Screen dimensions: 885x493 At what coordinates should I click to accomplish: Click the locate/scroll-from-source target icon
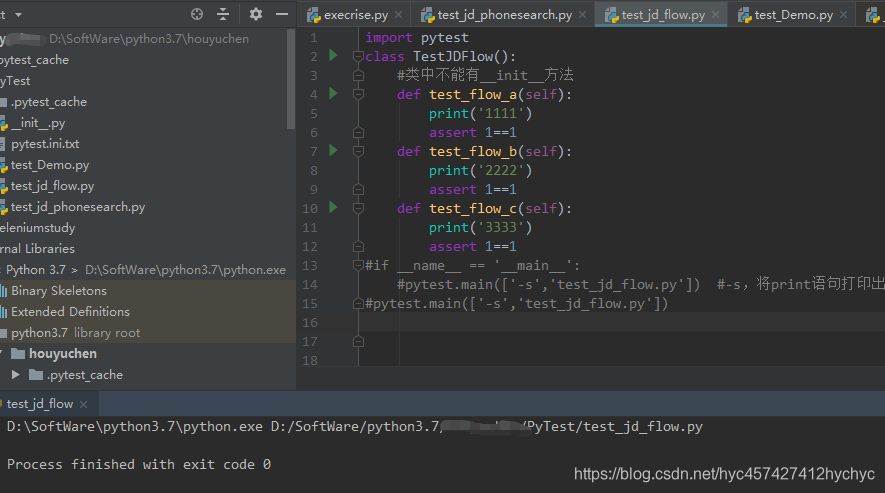click(x=196, y=14)
